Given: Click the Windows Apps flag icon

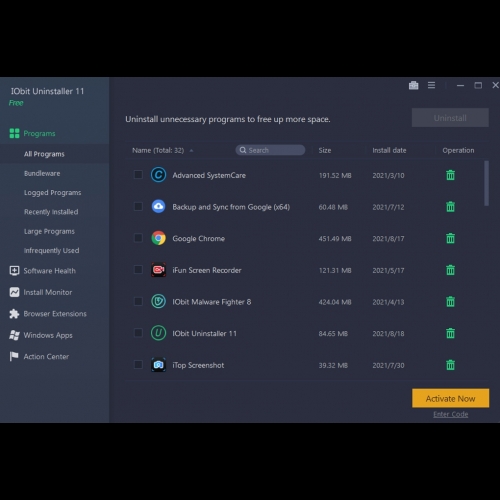Looking at the screenshot, I should click(x=14, y=335).
